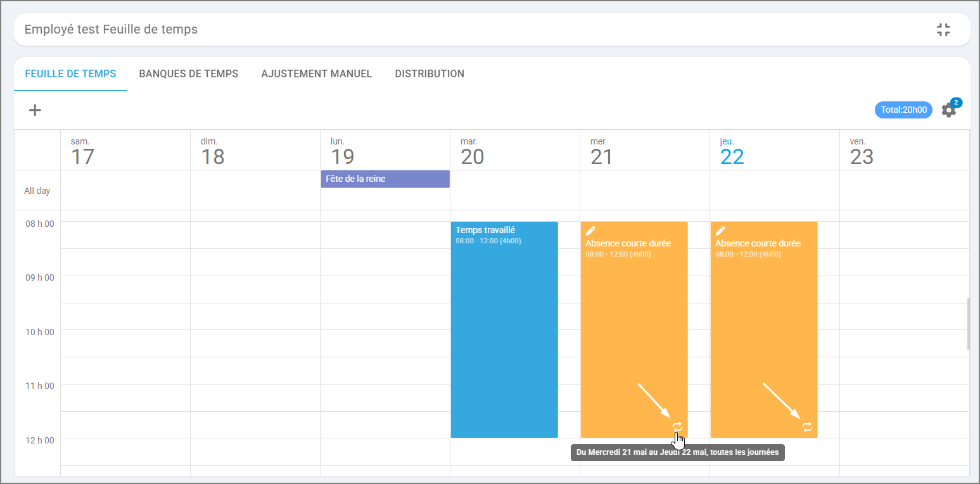Image resolution: width=980 pixels, height=484 pixels.
Task: Click the plus icon to add entry
Action: [35, 110]
